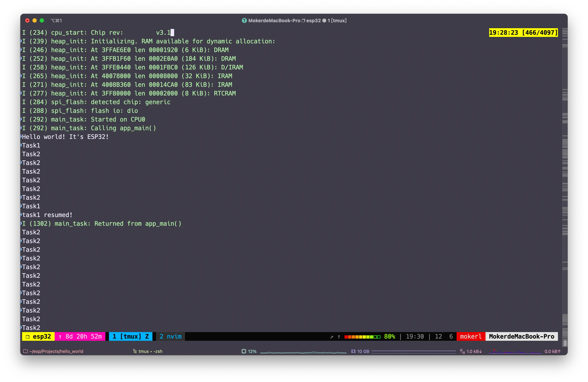Image resolution: width=588 pixels, height=382 pixels.
Task: Click the terminal scrollbar thumb
Action: pyautogui.click(x=565, y=343)
